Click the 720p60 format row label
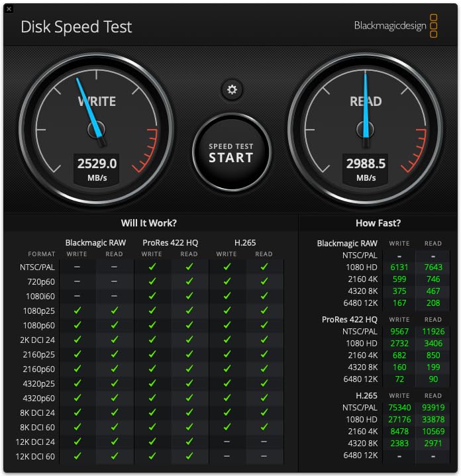The height and width of the screenshot is (476, 461). pyautogui.click(x=41, y=282)
